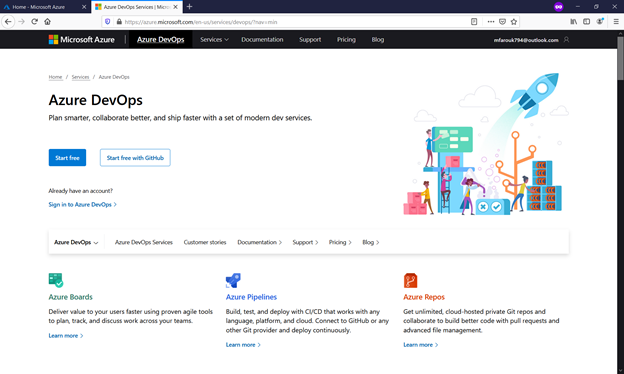This screenshot has height=374, width=624.
Task: Open a new tab with plus icon
Action: tap(189, 6)
